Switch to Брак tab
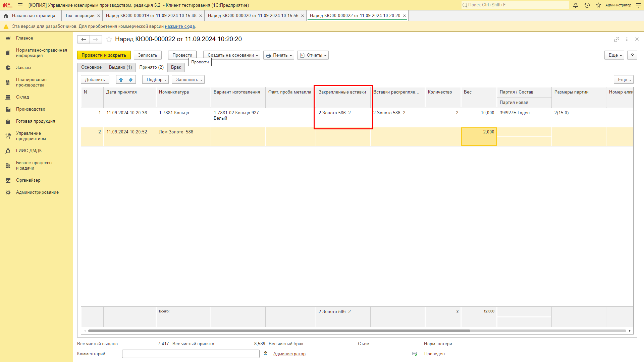The height and width of the screenshot is (362, 644). [176, 67]
